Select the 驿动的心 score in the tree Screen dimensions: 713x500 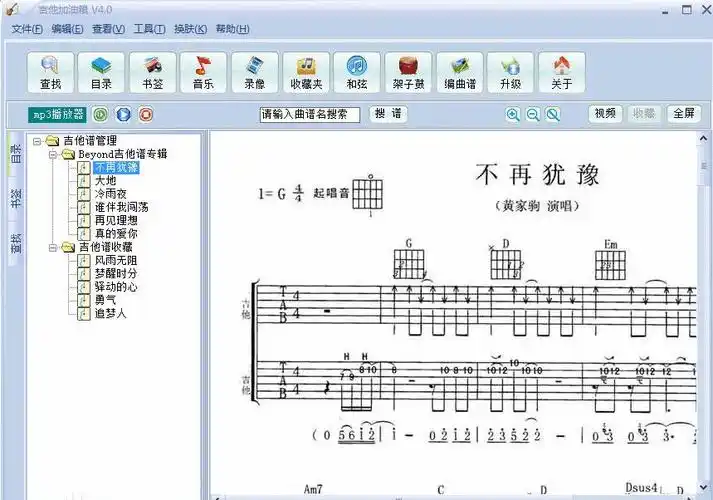(x=116, y=287)
